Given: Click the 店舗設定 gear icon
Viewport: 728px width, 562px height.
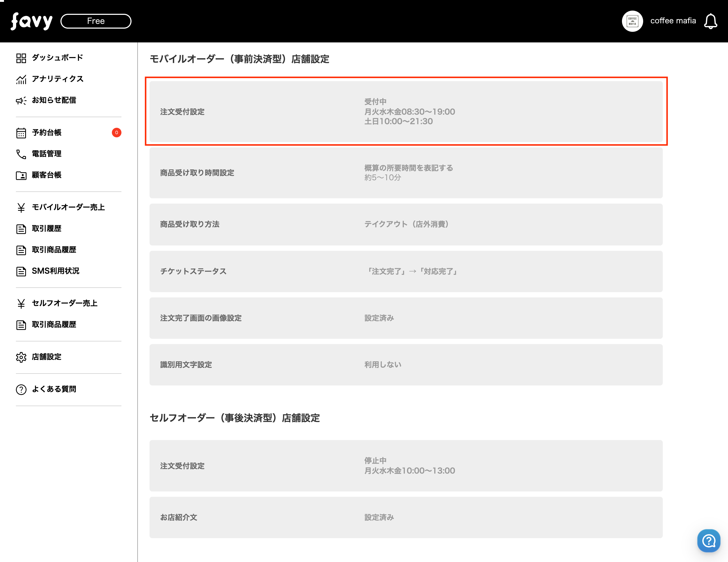Looking at the screenshot, I should click(x=21, y=357).
